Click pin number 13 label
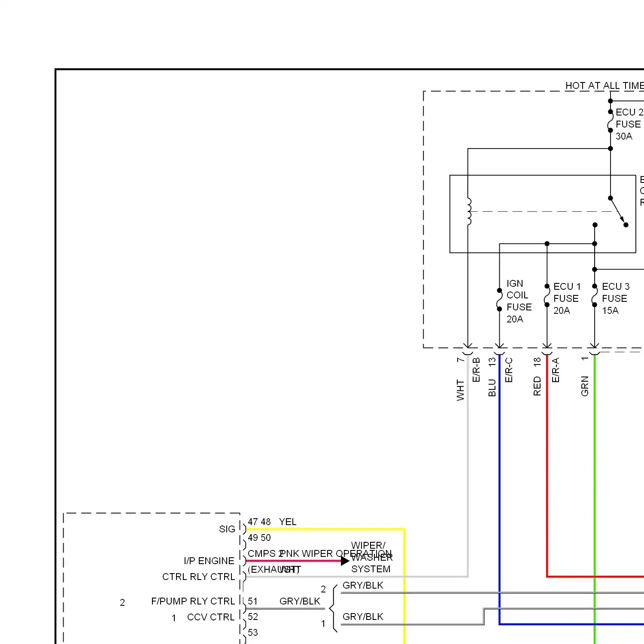This screenshot has height=644, width=644. 492,361
